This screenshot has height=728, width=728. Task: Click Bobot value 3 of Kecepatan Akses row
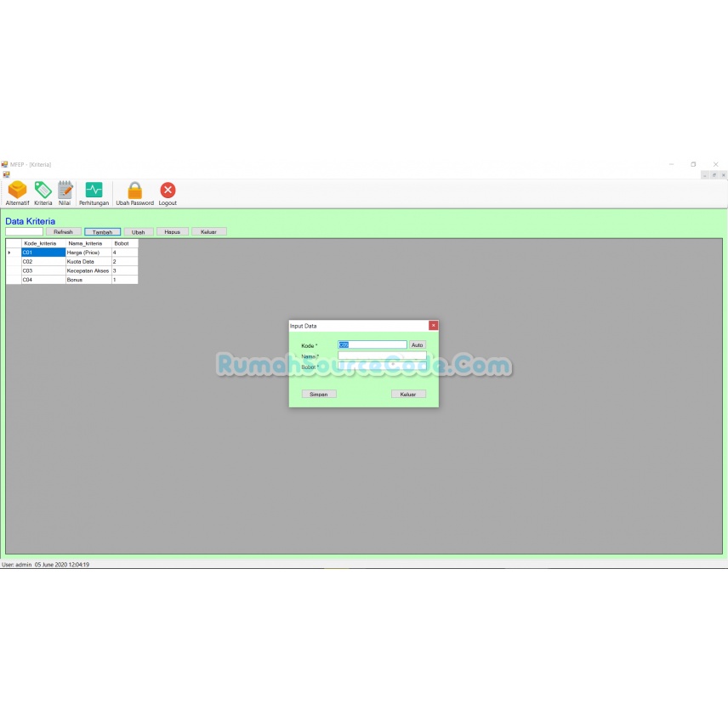point(124,270)
